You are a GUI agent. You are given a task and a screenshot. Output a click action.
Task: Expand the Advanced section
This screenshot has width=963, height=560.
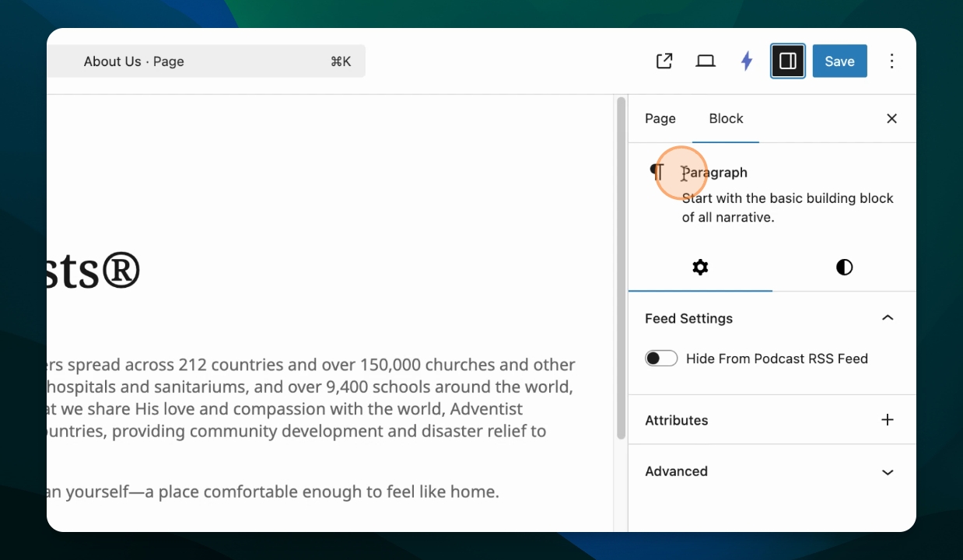772,471
